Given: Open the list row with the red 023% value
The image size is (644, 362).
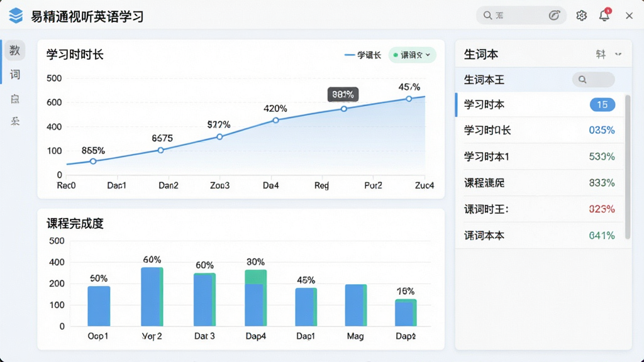Looking at the screenshot, I should [x=539, y=209].
